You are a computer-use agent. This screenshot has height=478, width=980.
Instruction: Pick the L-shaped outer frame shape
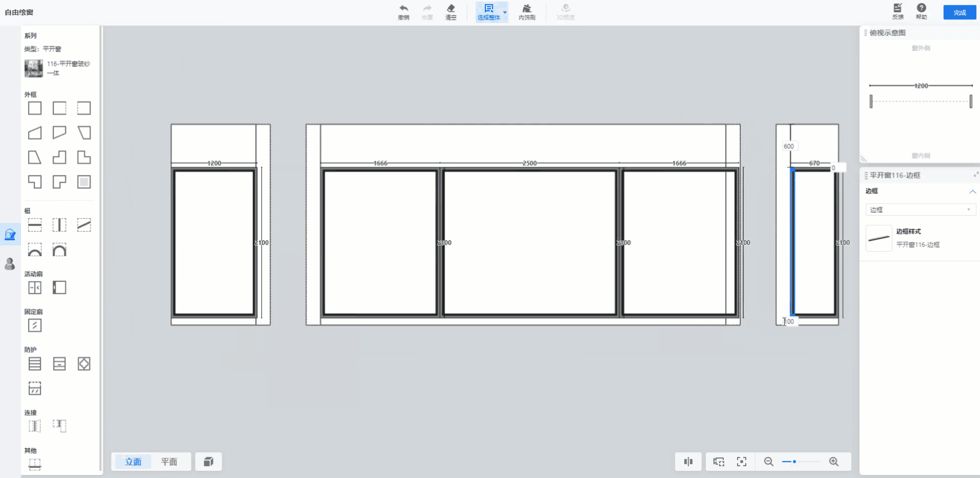pyautogui.click(x=84, y=157)
